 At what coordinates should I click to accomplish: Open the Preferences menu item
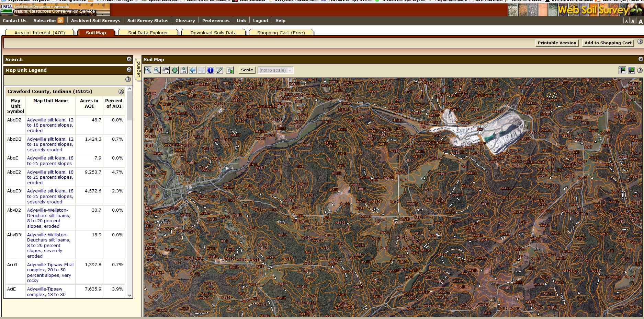coord(216,21)
